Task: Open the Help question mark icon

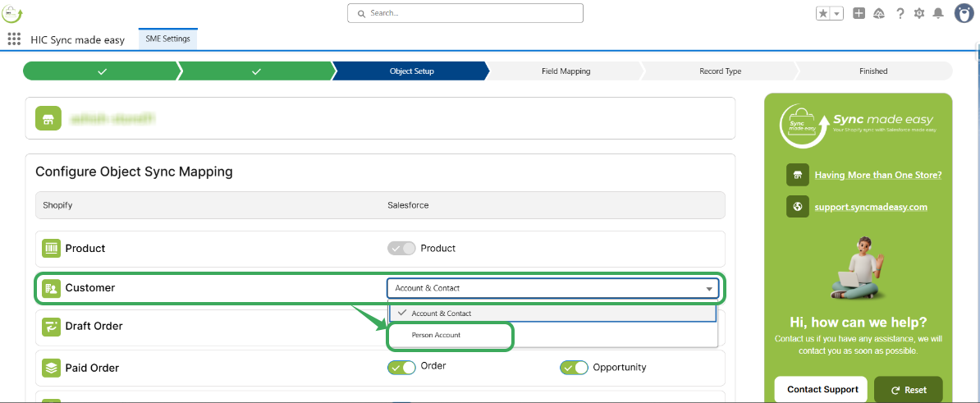Action: pos(900,13)
